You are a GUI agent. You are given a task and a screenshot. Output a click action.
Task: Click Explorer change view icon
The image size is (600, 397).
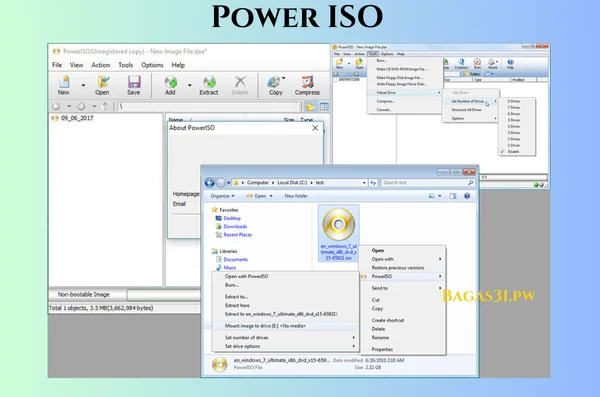(x=432, y=196)
